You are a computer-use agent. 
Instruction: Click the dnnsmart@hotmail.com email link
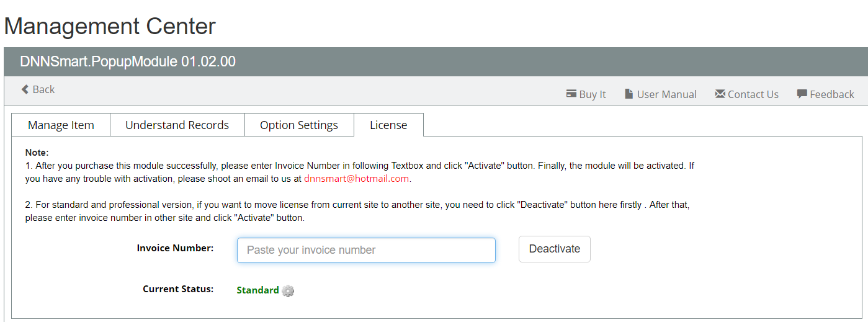point(357,178)
